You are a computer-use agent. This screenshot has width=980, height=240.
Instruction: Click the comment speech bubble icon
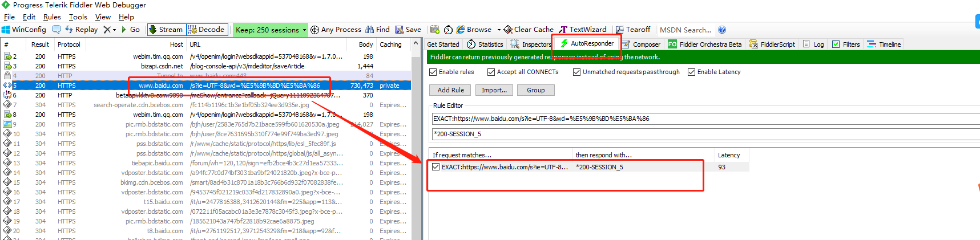56,30
